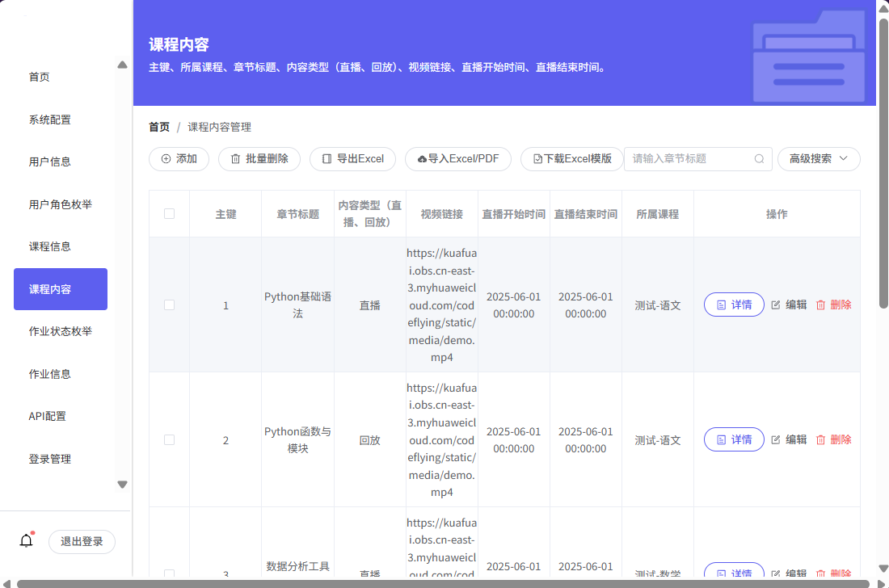Open 课程信息 in the sidebar
889x588 pixels.
click(50, 246)
